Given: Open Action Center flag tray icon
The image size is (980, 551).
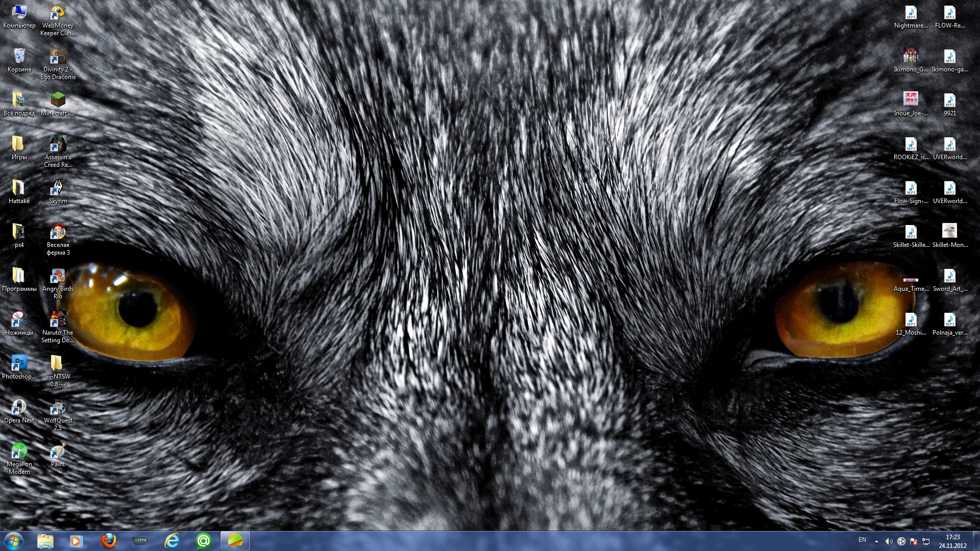Looking at the screenshot, I should tap(914, 541).
